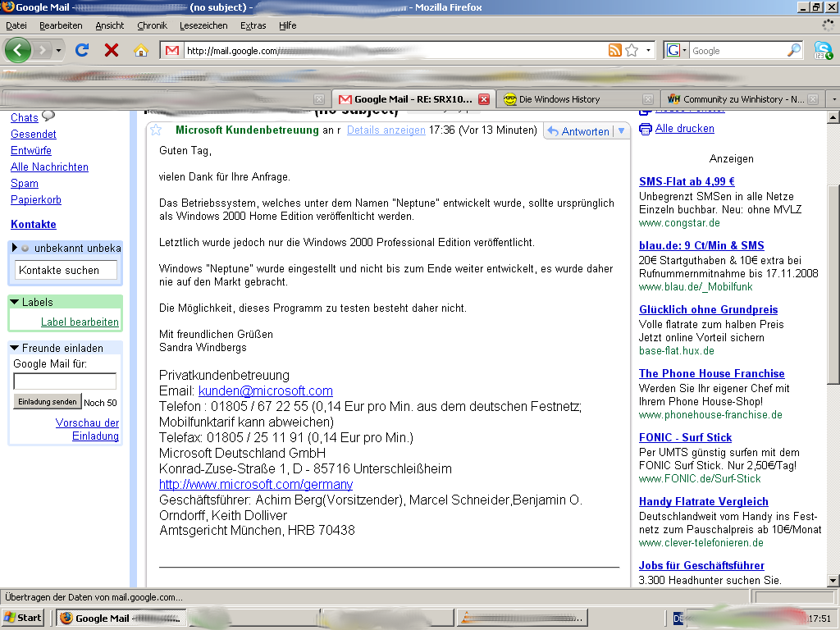This screenshot has height=630, width=840.
Task: Collapse the Freunde einladen section
Action: [x=15, y=348]
